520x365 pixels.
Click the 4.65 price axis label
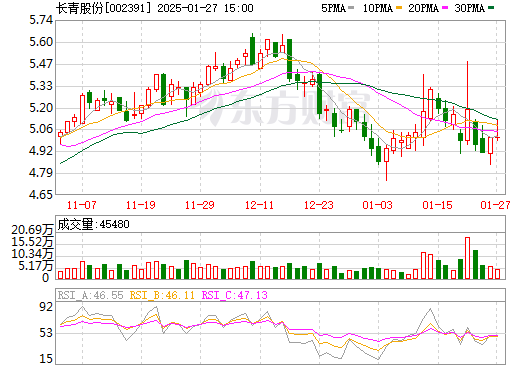click(x=41, y=194)
